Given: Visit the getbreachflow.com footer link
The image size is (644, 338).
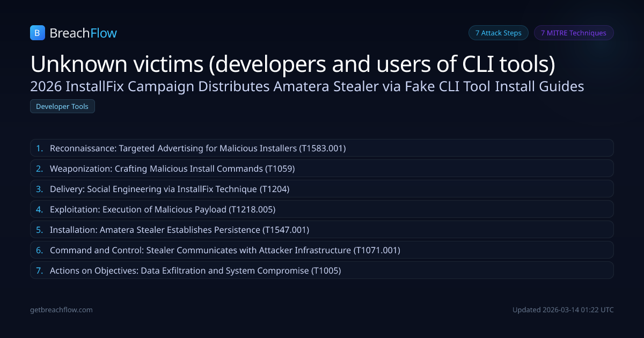Looking at the screenshot, I should click(61, 310).
